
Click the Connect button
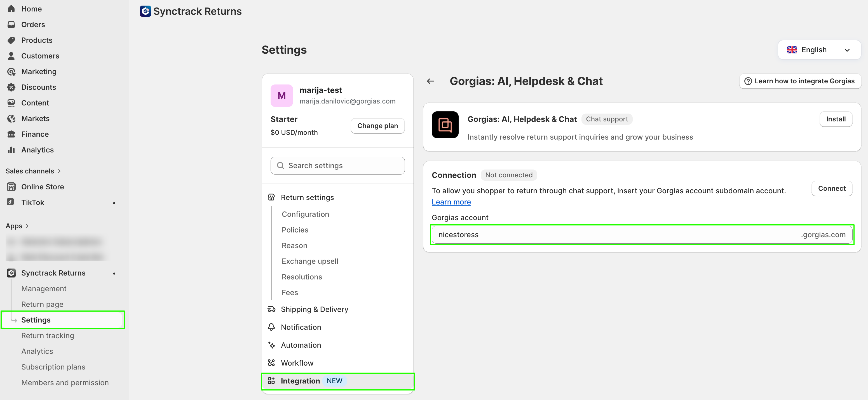(x=831, y=189)
